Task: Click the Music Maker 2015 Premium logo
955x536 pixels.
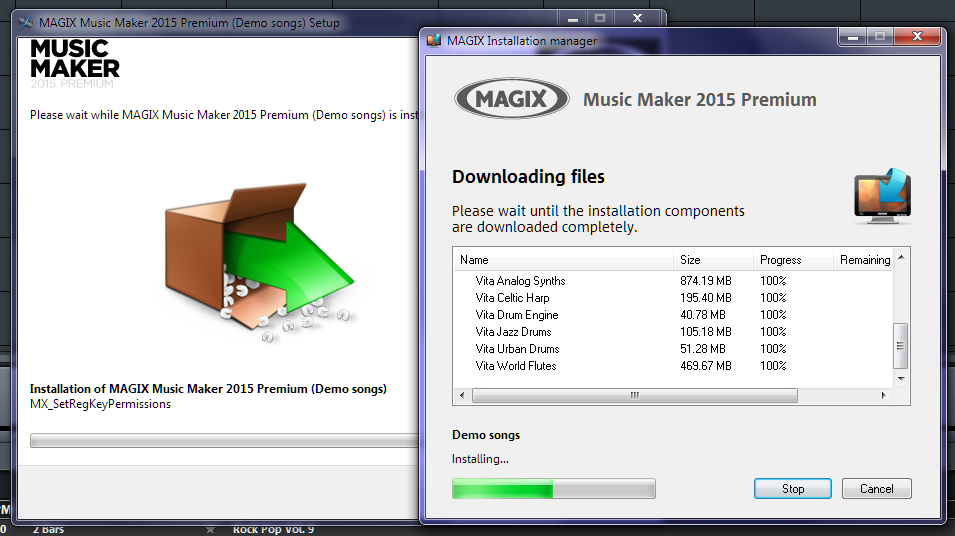Action: pyautogui.click(x=74, y=64)
